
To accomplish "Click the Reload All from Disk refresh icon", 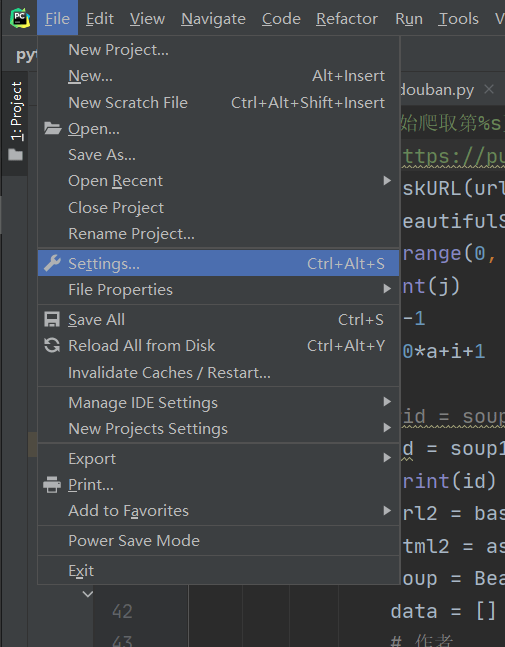I will click(52, 345).
